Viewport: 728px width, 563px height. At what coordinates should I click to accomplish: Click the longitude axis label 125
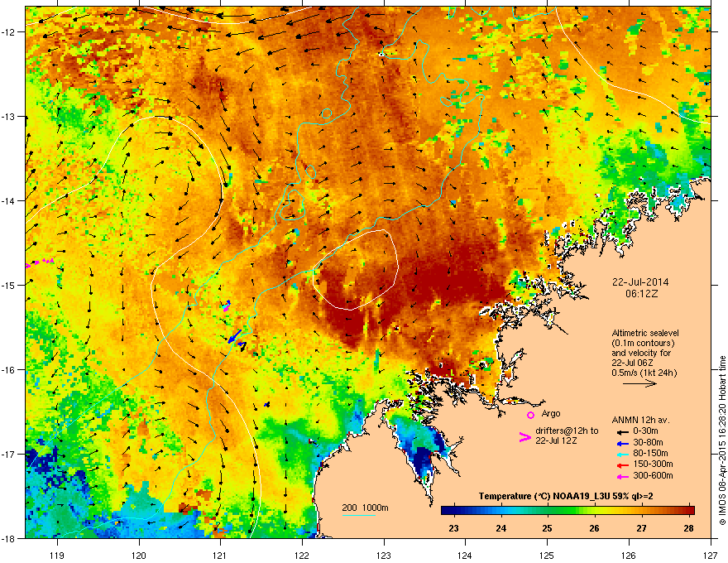coord(547,555)
